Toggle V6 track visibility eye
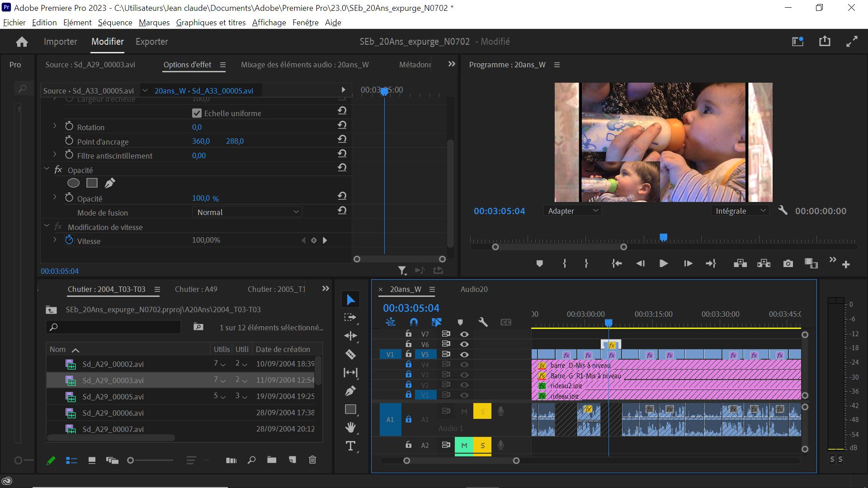The height and width of the screenshot is (488, 868). click(x=464, y=344)
